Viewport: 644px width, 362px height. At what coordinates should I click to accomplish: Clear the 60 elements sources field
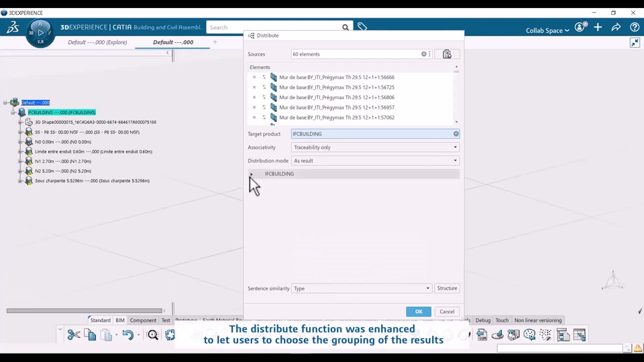pyautogui.click(x=423, y=54)
